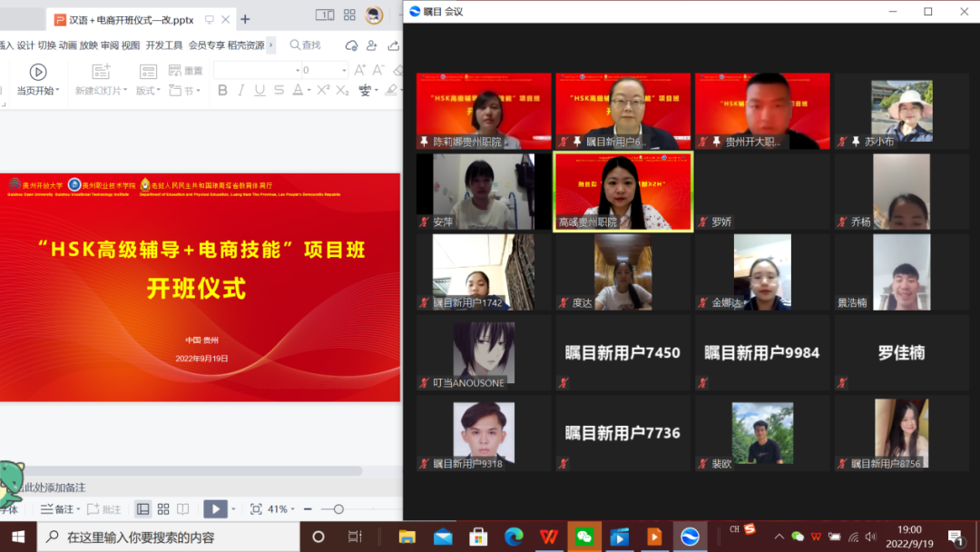The image size is (980, 552).
Task: Switch to normal view mode
Action: tap(142, 509)
